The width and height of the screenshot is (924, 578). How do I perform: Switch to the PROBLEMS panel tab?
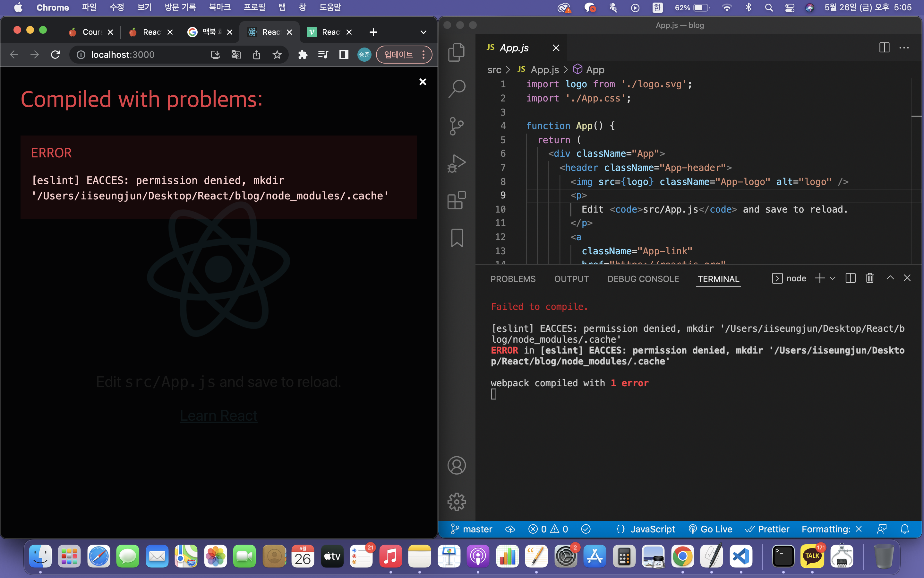513,279
